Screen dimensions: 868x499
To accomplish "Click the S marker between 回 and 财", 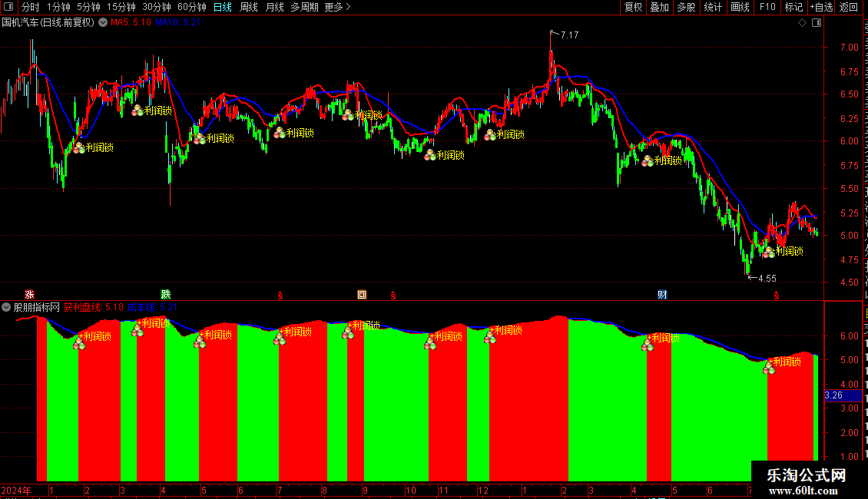I will pos(393,296).
